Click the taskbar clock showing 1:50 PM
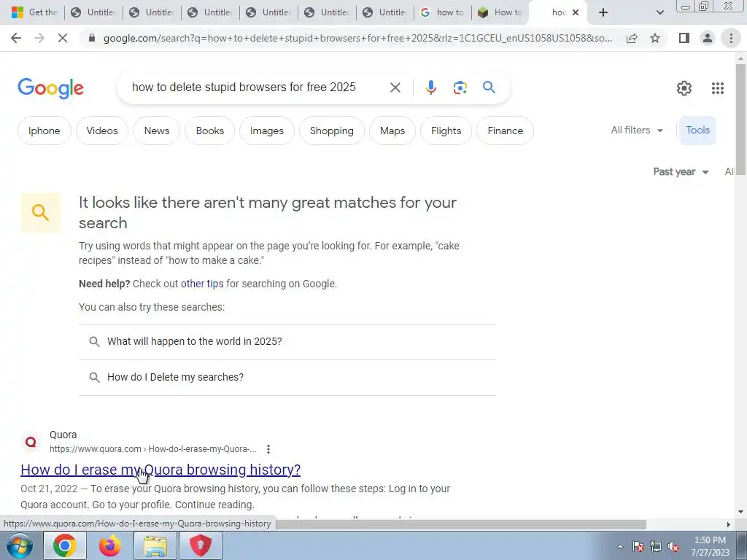747x560 pixels. (710, 546)
